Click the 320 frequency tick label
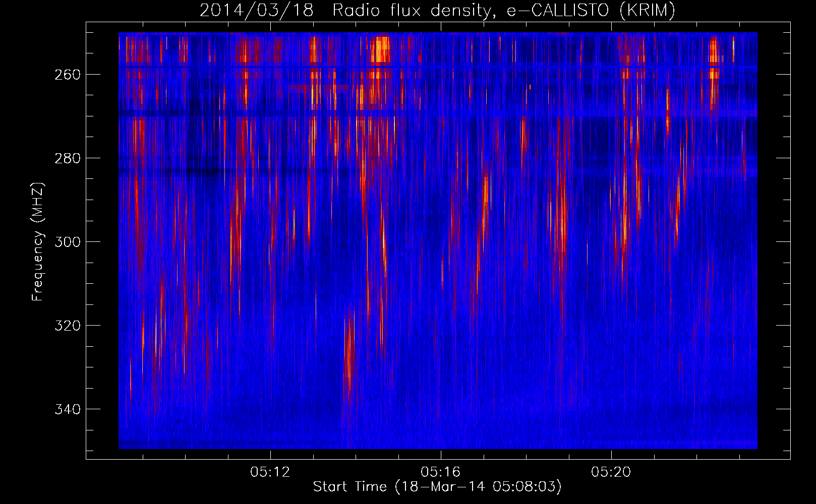The image size is (816, 504). tap(68, 326)
